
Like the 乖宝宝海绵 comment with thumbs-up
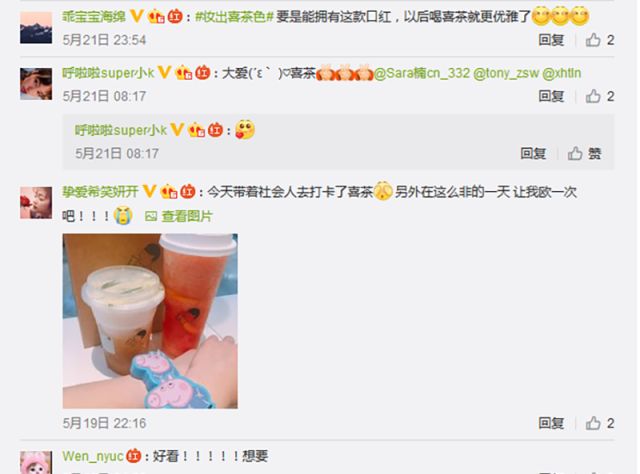click(x=599, y=40)
